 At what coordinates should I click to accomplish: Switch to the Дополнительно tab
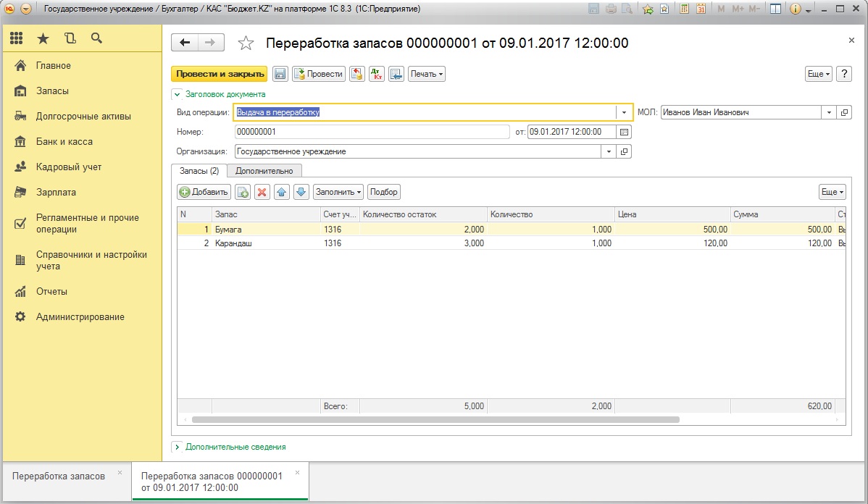click(264, 171)
